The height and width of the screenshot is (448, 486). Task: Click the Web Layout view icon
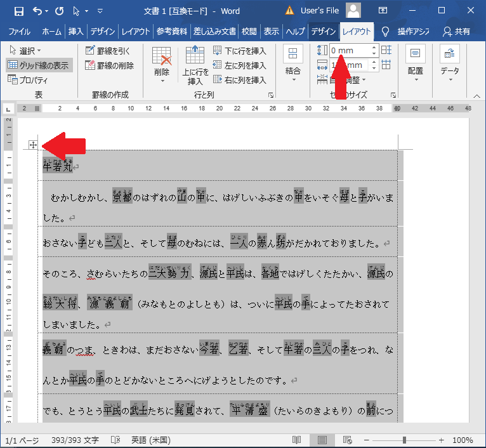(347, 440)
